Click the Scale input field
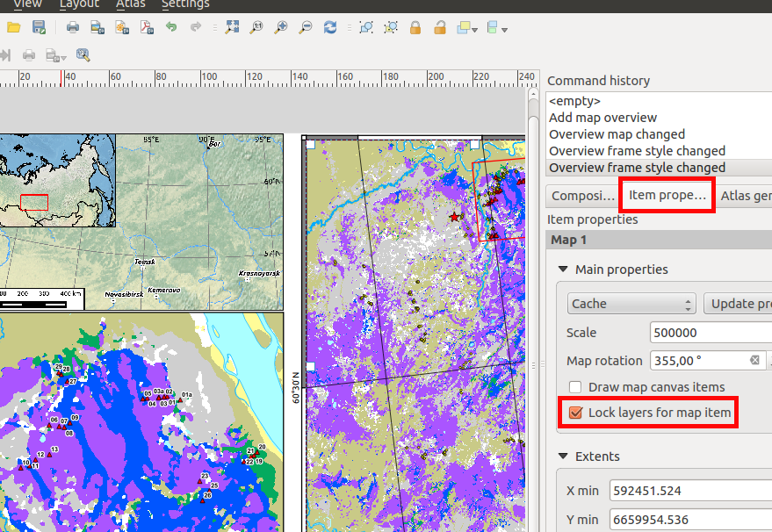This screenshot has height=532, width=772. [710, 333]
